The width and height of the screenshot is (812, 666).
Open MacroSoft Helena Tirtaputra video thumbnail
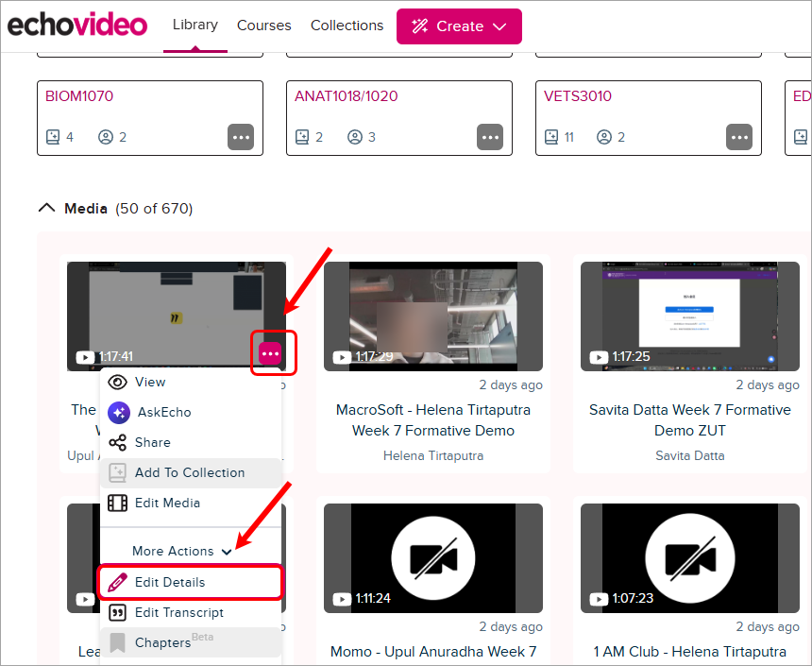coord(433,316)
